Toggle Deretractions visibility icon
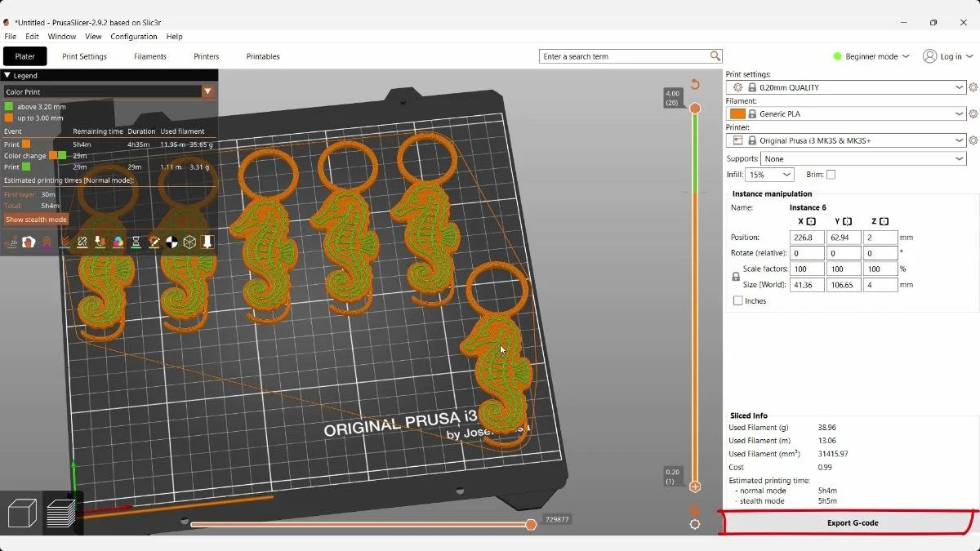This screenshot has width=980, height=551. [x=65, y=242]
